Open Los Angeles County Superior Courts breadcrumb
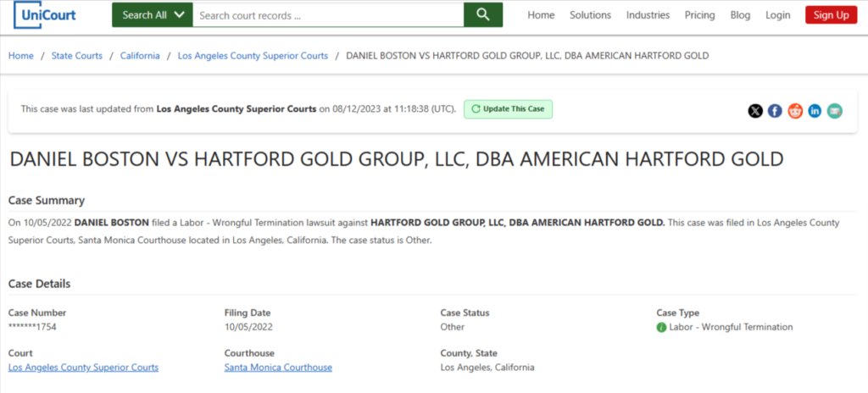This screenshot has height=393, width=868. [x=253, y=55]
